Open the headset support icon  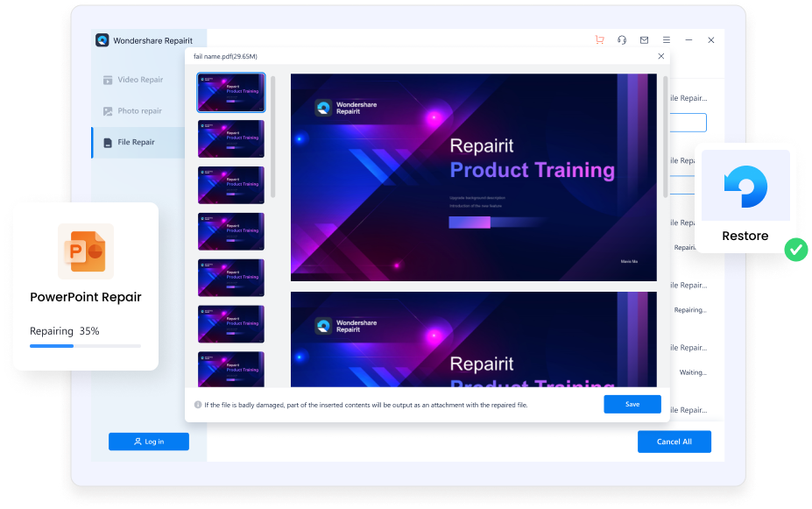coord(622,40)
